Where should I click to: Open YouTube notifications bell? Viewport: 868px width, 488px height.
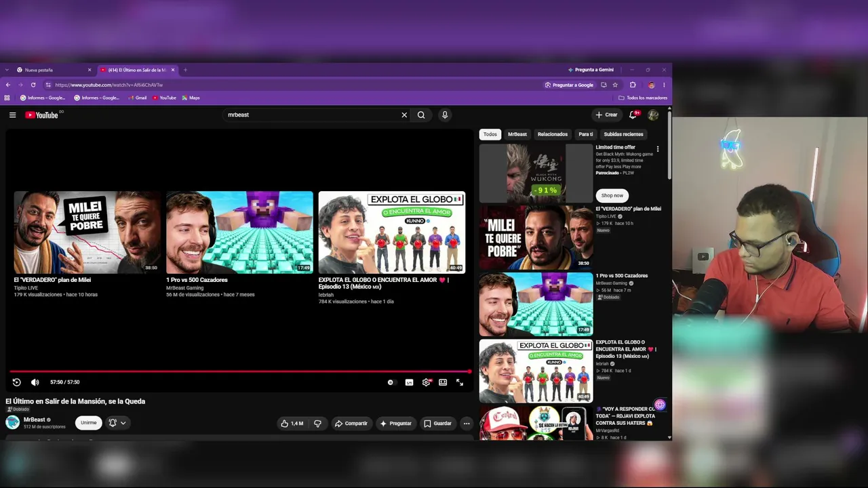[x=633, y=115]
